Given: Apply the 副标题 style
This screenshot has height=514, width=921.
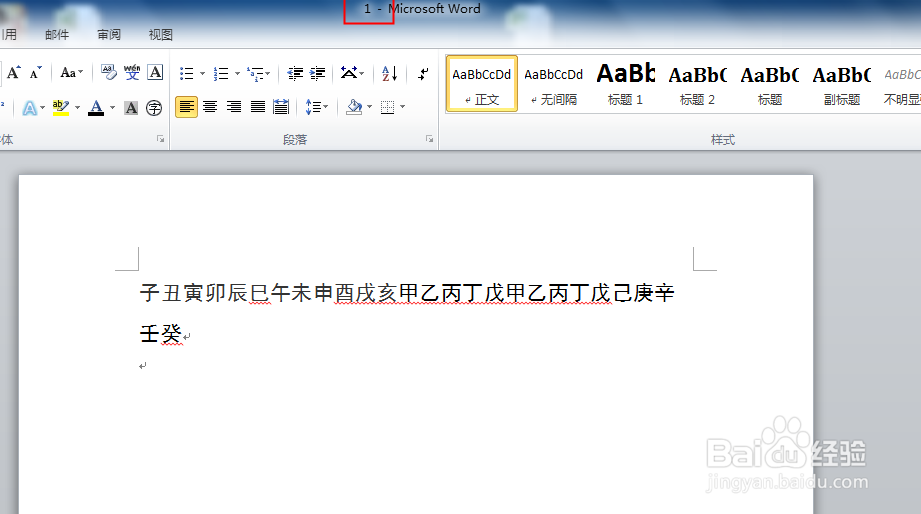Looking at the screenshot, I should (842, 83).
